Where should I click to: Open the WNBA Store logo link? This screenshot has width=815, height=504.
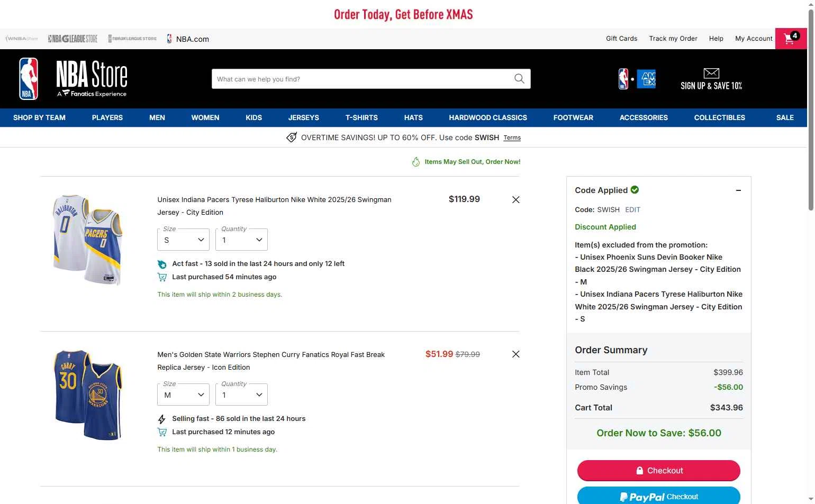pos(22,39)
